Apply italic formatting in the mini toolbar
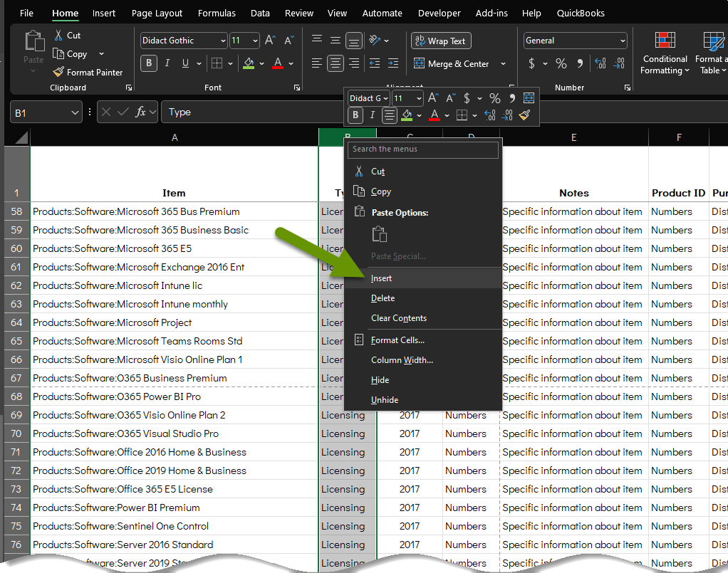Viewport: 728px width, 573px height. (372, 115)
